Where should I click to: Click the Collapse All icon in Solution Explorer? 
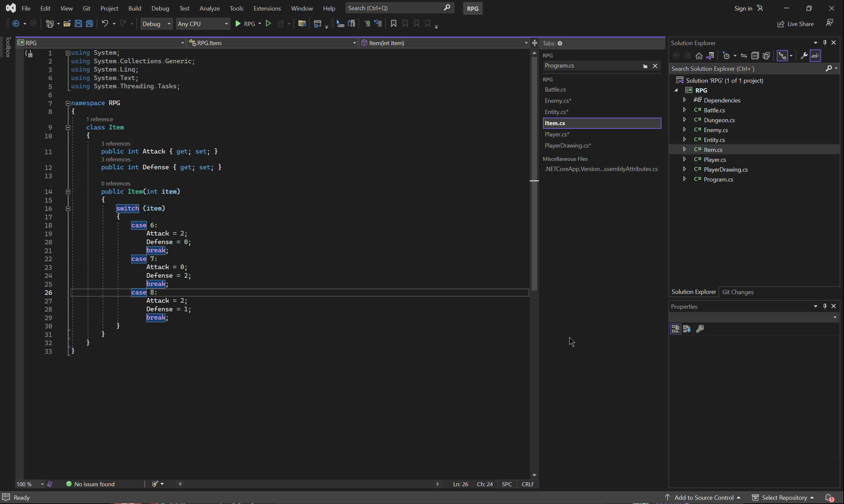click(755, 56)
